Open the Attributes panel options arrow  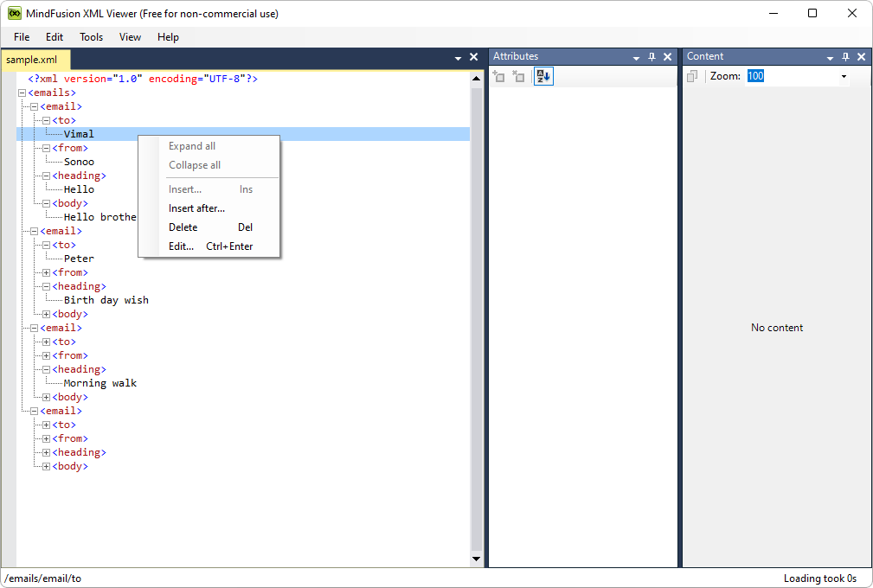(636, 57)
